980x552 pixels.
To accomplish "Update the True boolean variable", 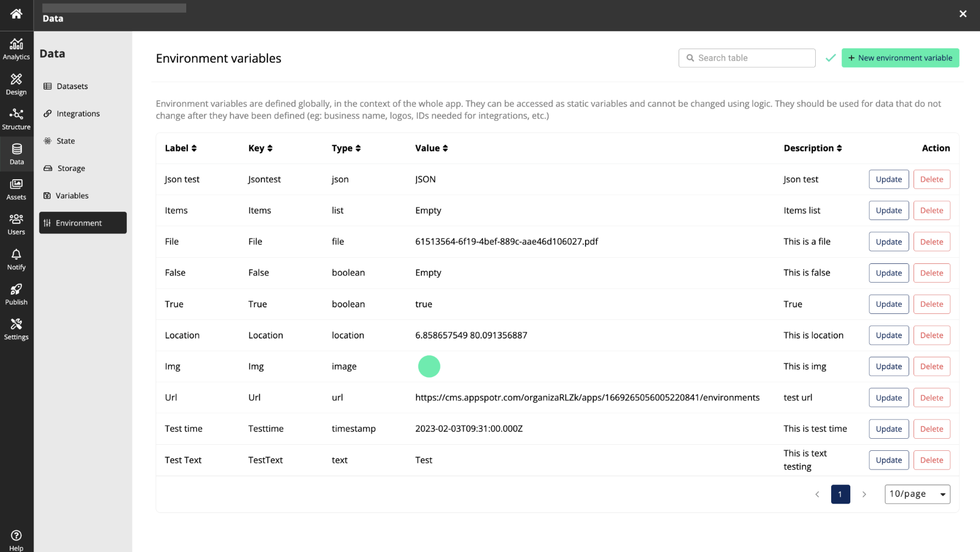I will point(888,304).
